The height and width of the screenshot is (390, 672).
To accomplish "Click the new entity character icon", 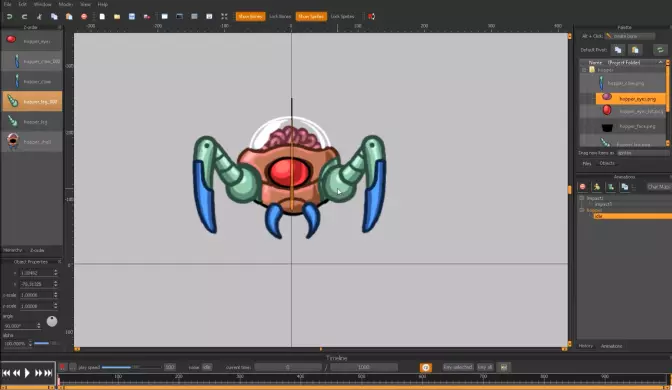I will tap(597, 186).
